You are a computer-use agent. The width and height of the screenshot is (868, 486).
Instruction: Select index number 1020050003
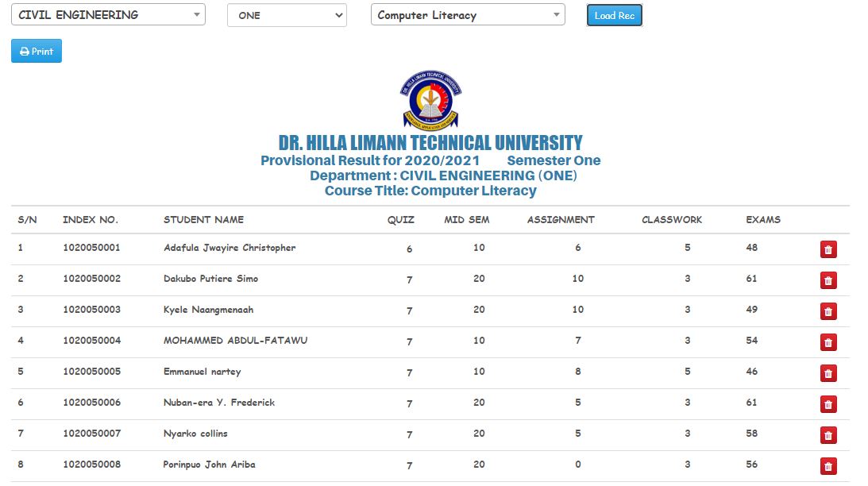coord(91,310)
